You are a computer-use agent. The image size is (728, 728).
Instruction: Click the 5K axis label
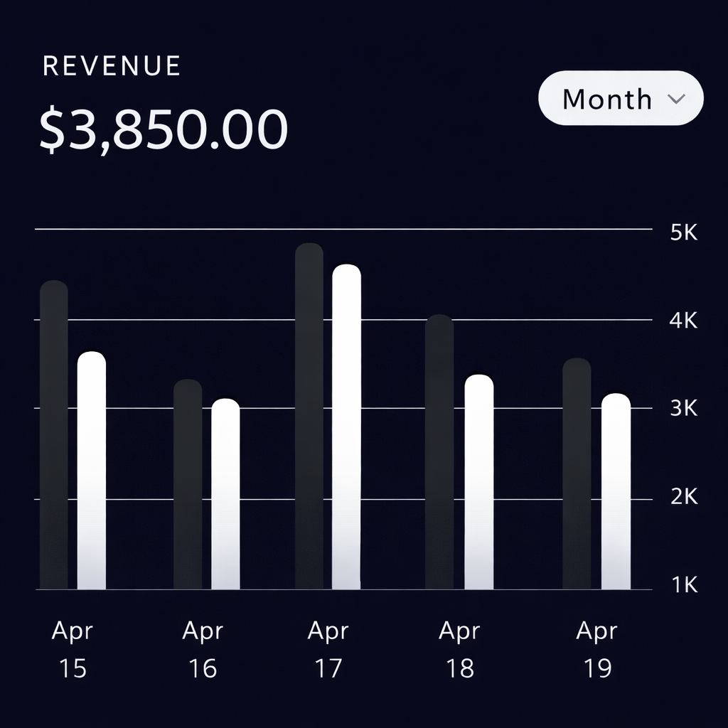(x=684, y=232)
